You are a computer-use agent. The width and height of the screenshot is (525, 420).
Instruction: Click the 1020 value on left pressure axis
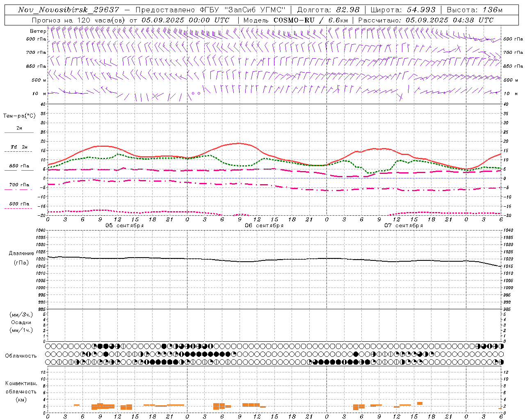pyautogui.click(x=41, y=259)
